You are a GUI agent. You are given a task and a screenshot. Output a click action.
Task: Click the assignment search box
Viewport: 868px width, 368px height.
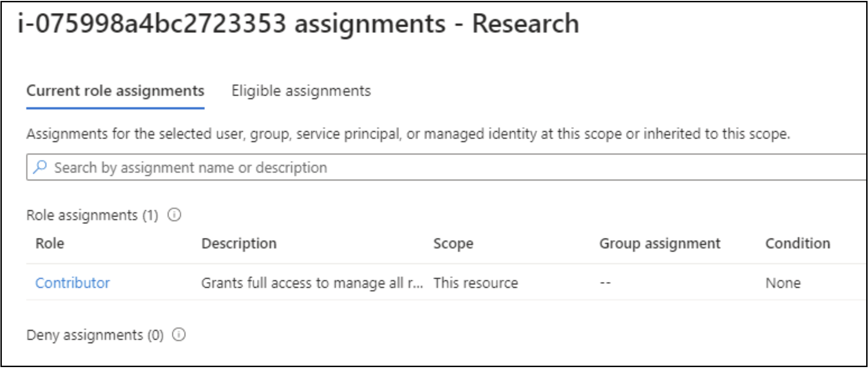[x=277, y=167]
